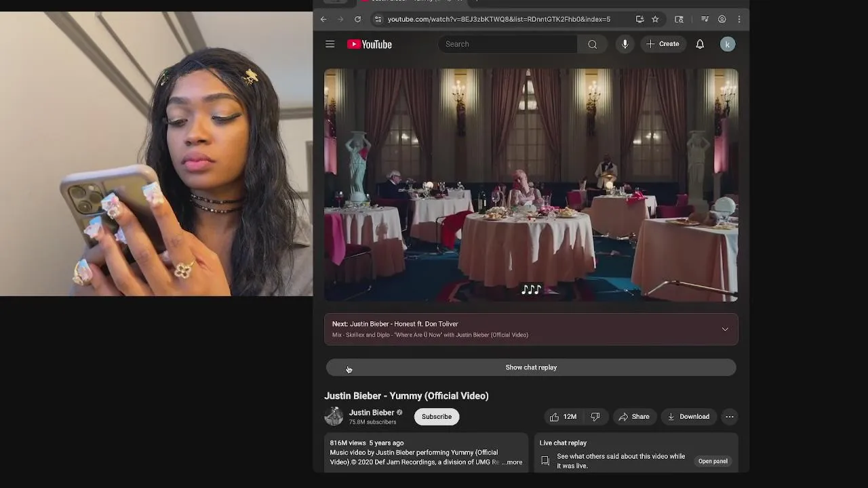Click the video title Justin Bieber - Yummy
The width and height of the screenshot is (868, 488).
pyautogui.click(x=406, y=396)
